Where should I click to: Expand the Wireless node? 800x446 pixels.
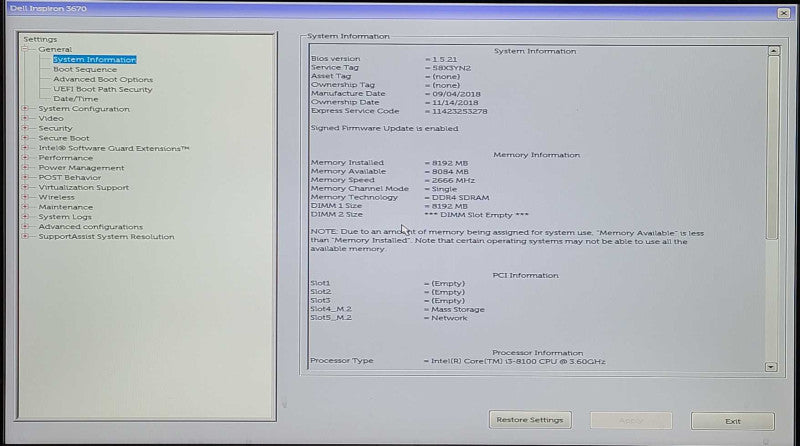pos(24,197)
